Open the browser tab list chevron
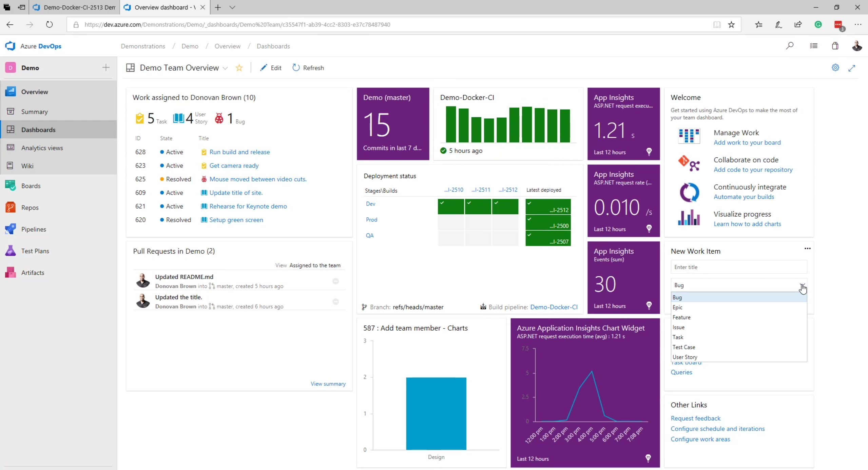868x470 pixels. click(232, 7)
